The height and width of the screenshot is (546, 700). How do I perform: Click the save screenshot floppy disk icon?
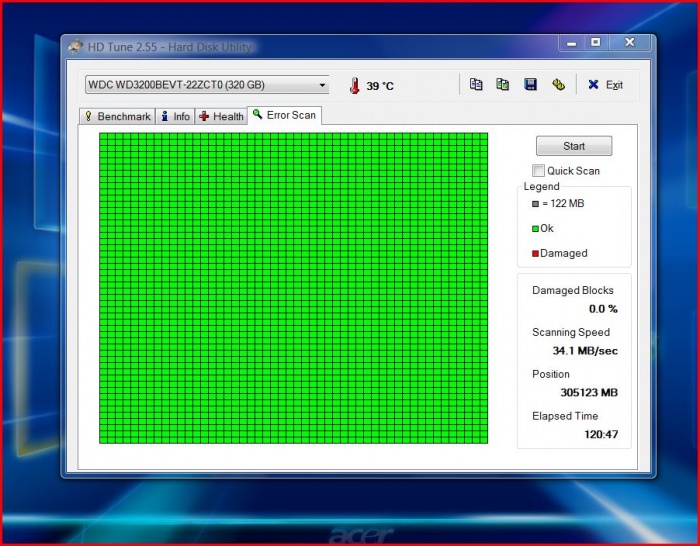pos(531,85)
